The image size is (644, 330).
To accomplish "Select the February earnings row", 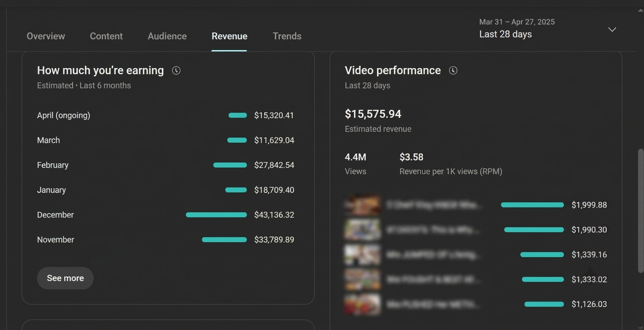I will pyautogui.click(x=165, y=165).
